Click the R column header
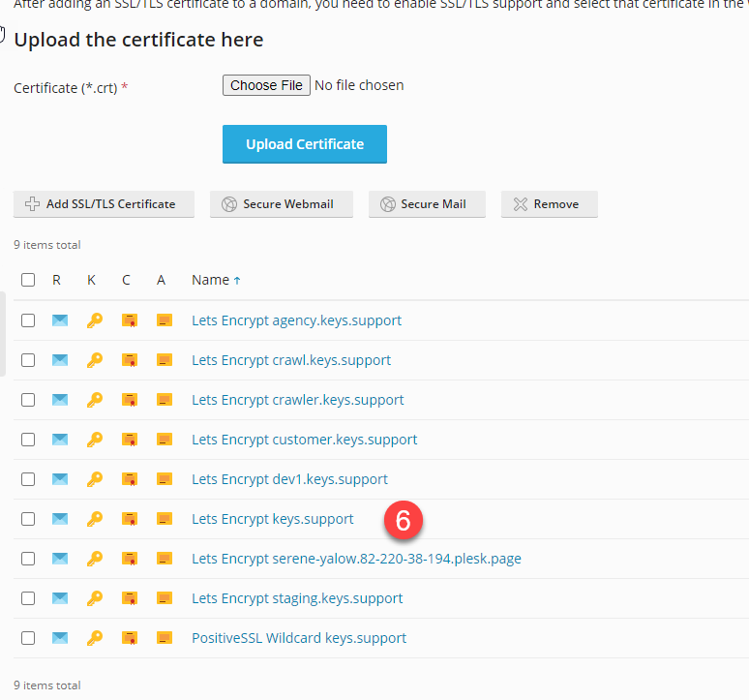The width and height of the screenshot is (749, 700). 57,280
